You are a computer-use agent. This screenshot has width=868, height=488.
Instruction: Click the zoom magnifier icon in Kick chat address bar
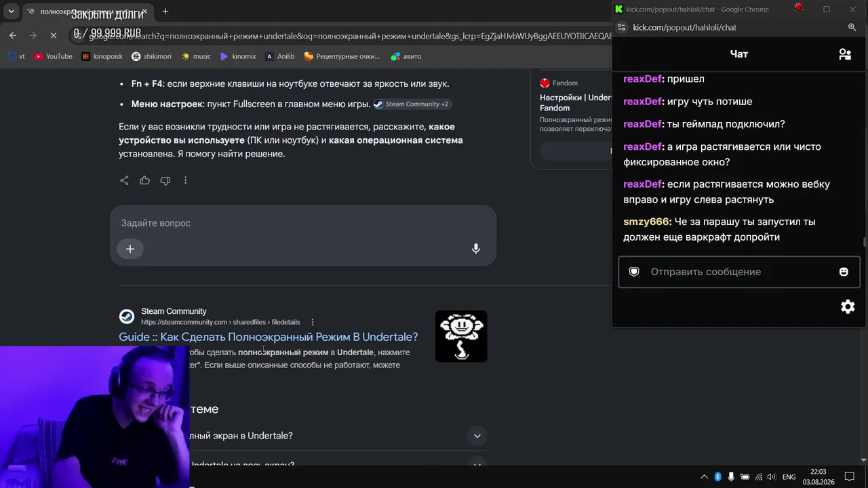852,27
